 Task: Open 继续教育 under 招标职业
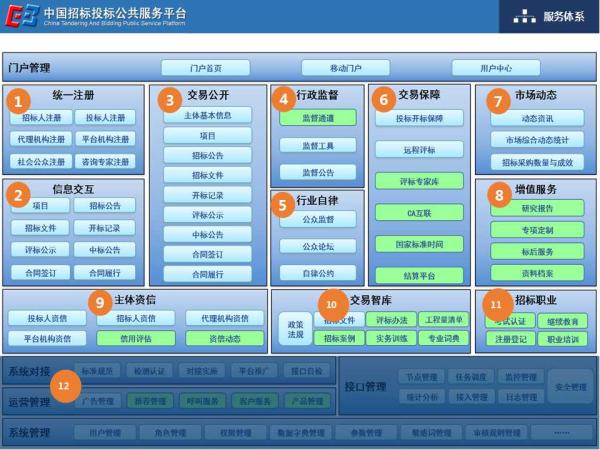point(562,321)
